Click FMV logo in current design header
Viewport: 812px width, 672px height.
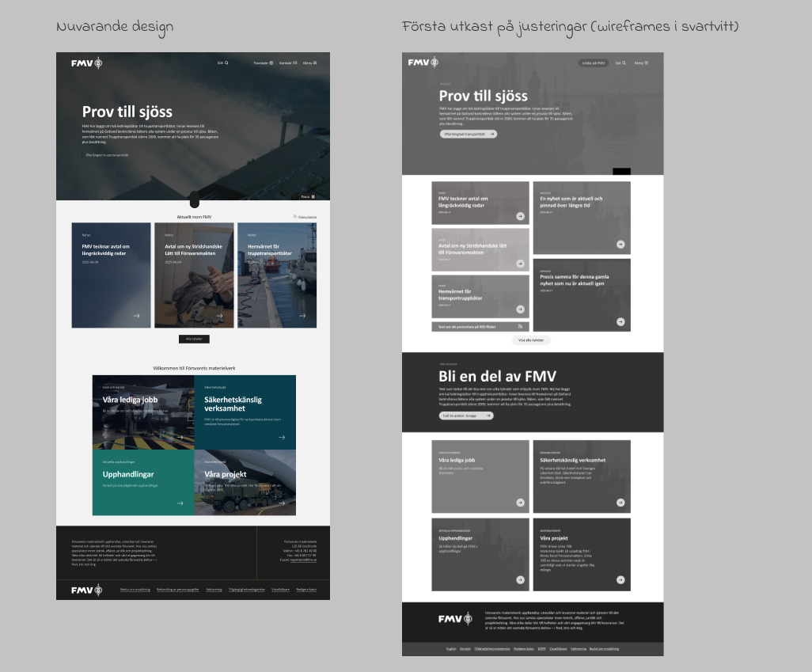pos(86,63)
